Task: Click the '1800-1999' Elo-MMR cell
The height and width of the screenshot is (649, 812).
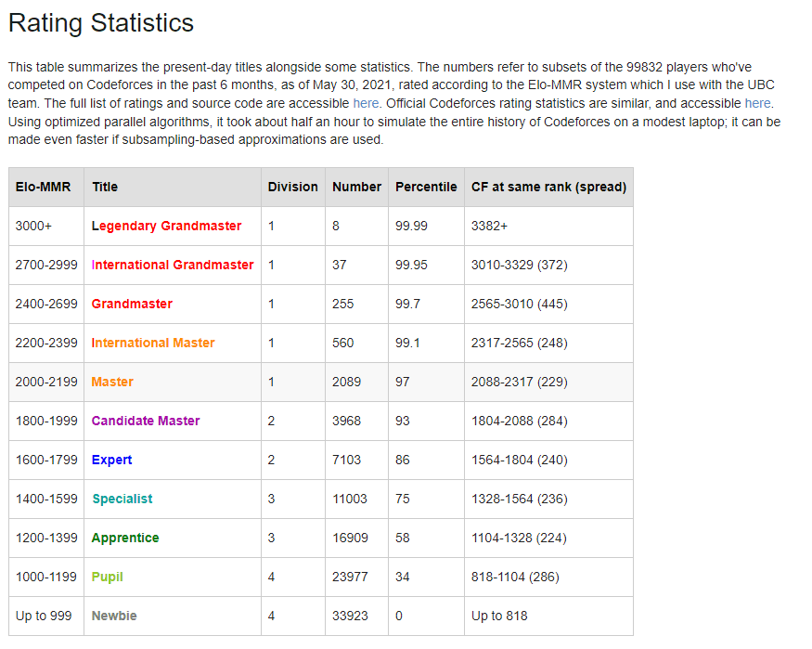Action: click(x=46, y=421)
